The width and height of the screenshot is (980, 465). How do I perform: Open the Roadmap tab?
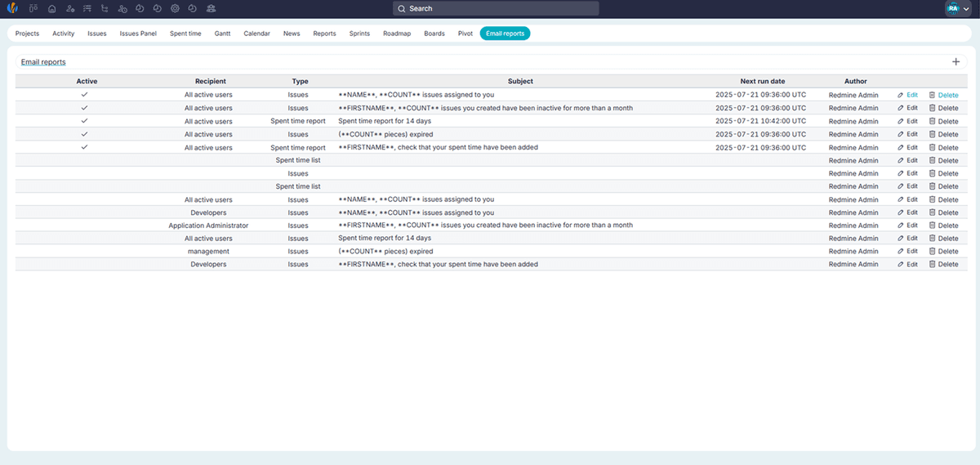[x=397, y=34]
